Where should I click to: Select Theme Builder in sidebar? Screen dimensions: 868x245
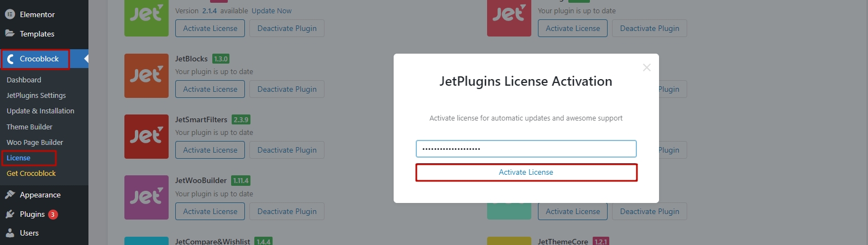click(x=29, y=127)
